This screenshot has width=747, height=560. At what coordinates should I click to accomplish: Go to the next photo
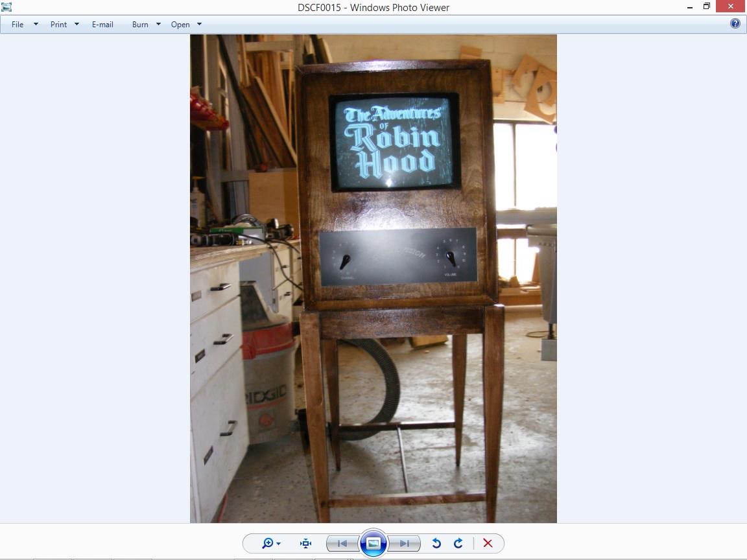point(405,543)
